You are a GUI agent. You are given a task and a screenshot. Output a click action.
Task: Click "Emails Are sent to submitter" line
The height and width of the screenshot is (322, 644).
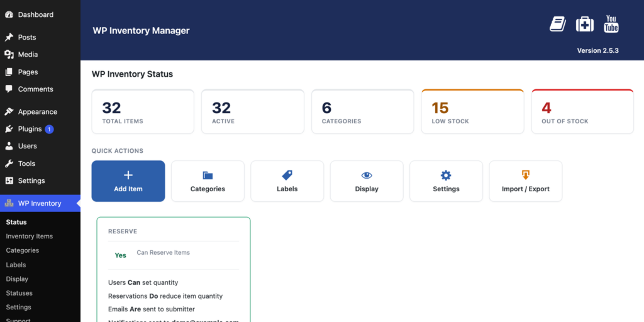[x=152, y=309]
